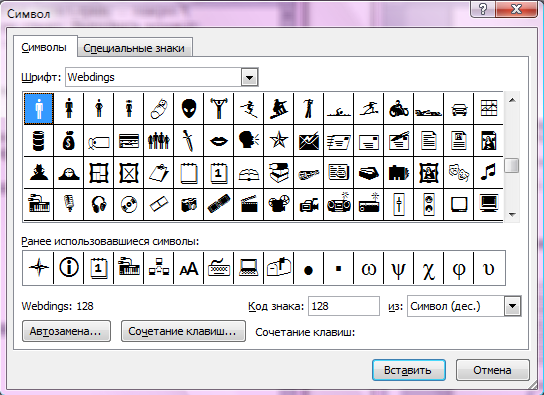
Task: Choose the speaking head symbol
Action: 249,141
